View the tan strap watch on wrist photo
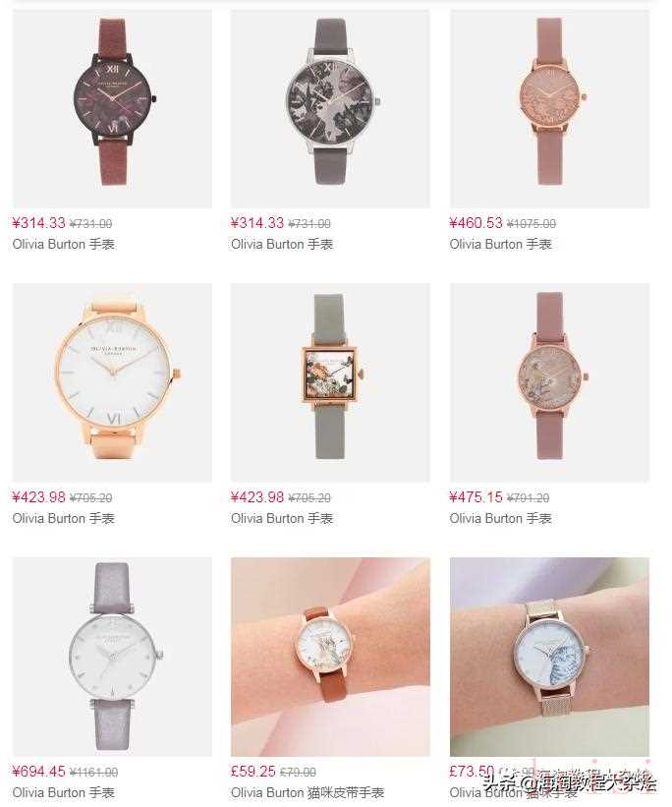Image resolution: width=672 pixels, height=807 pixels. 330,657
